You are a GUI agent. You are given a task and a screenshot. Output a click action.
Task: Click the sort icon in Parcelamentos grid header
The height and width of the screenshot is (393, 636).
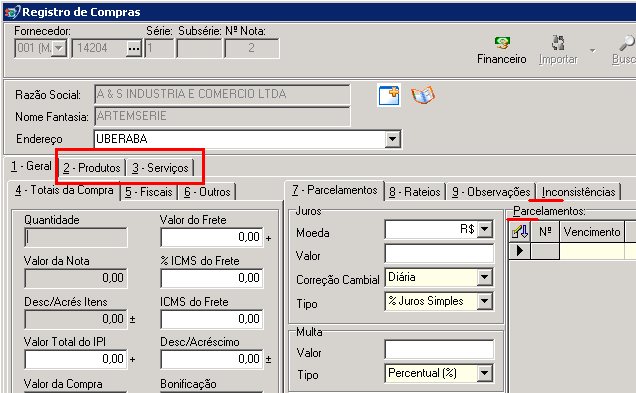pos(520,232)
